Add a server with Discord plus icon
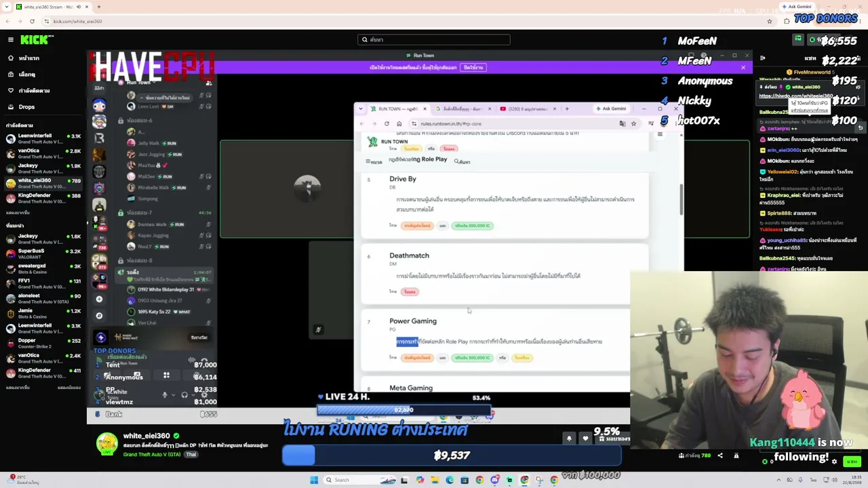 coord(99,299)
